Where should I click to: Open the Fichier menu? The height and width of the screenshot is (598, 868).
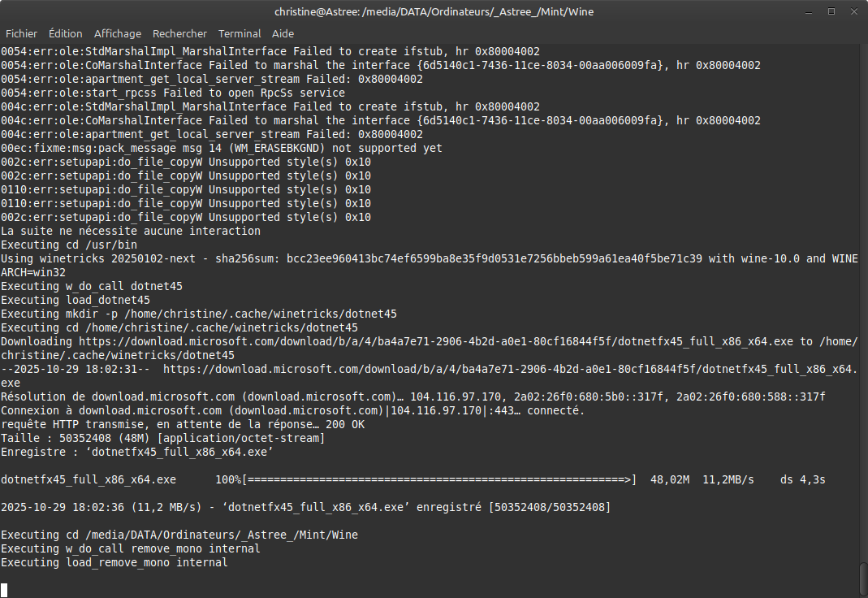point(21,33)
